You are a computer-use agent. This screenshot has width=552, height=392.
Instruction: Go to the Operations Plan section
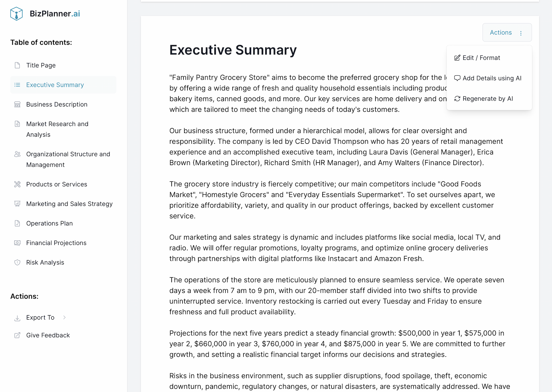[49, 223]
